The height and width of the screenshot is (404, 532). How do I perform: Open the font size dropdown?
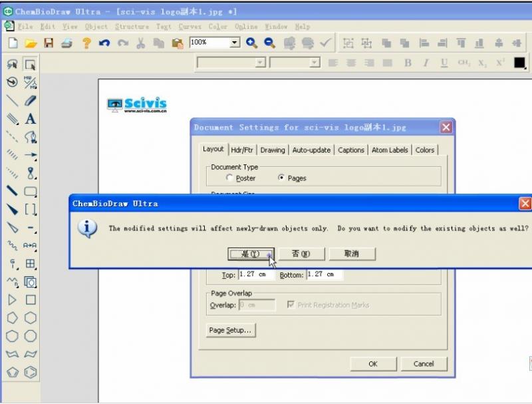pos(315,63)
